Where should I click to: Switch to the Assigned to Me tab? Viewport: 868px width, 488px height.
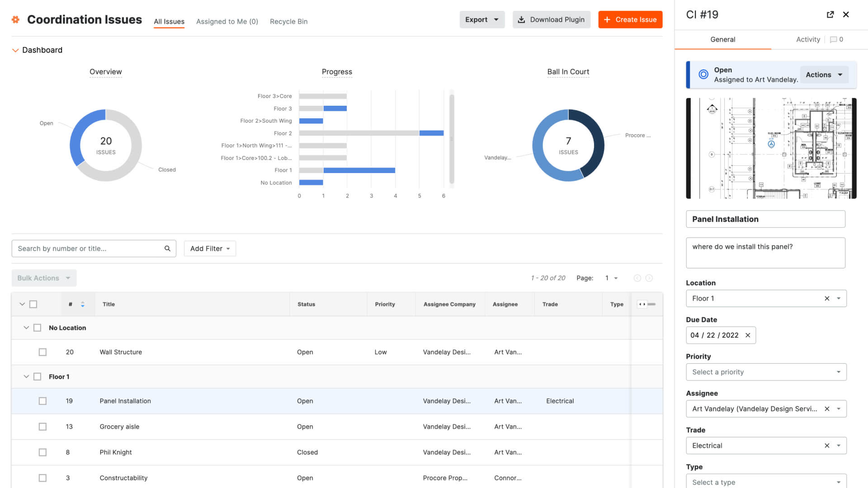[228, 21]
